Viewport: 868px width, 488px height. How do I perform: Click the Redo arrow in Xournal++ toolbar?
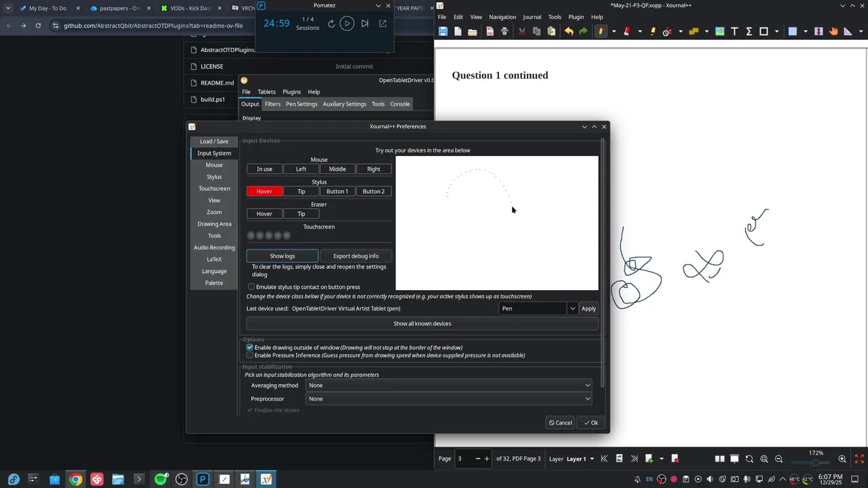(x=583, y=31)
